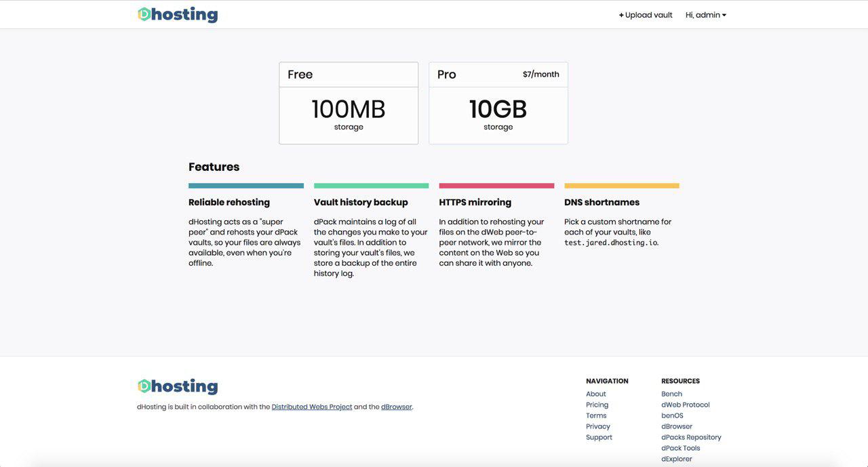This screenshot has width=868, height=467.
Task: Open dWeb Protocol resource link
Action: [x=686, y=405]
